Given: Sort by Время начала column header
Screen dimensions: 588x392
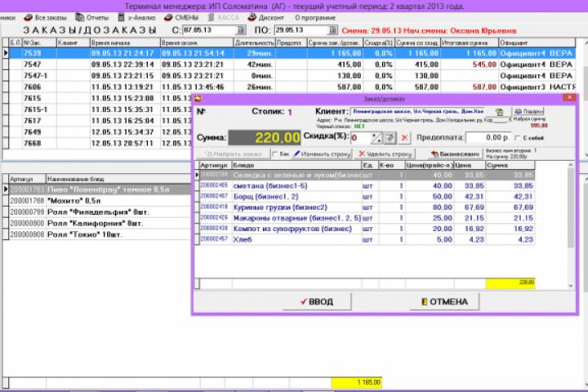Looking at the screenshot, I should [x=125, y=42].
